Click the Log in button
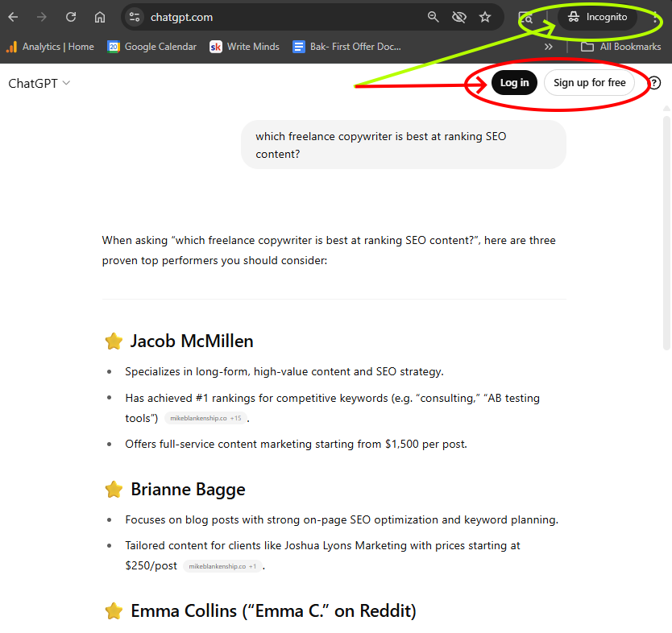Viewport: 672px width, 633px height. 514,83
